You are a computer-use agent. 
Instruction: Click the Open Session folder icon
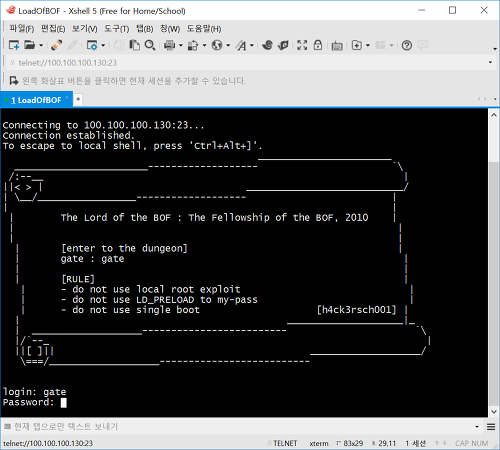(x=30, y=45)
